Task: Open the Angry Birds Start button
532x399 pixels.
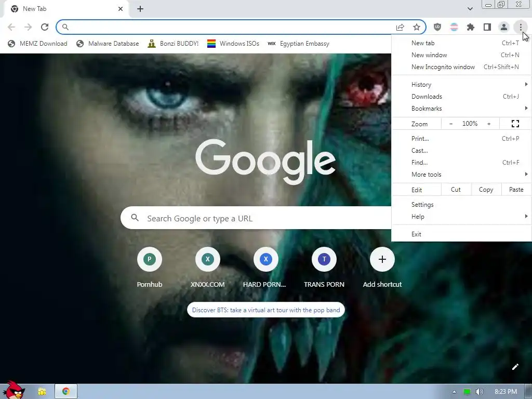Action: (14, 390)
